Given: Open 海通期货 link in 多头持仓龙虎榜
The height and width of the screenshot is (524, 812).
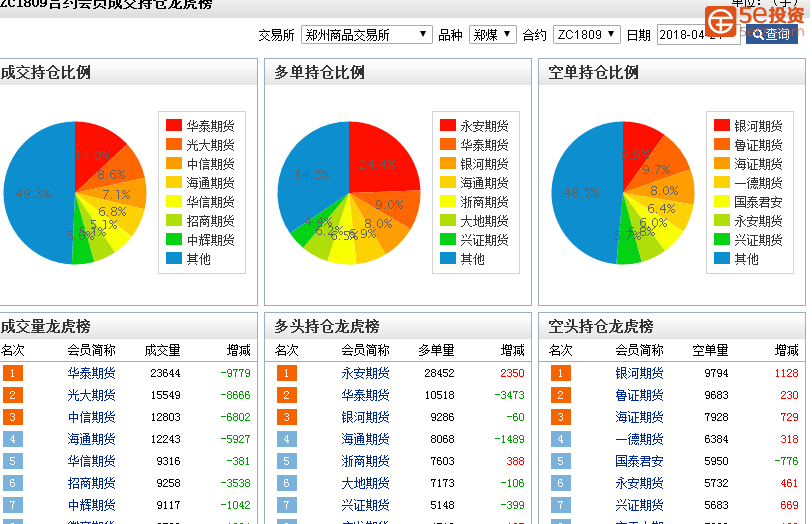Looking at the screenshot, I should coord(365,439).
